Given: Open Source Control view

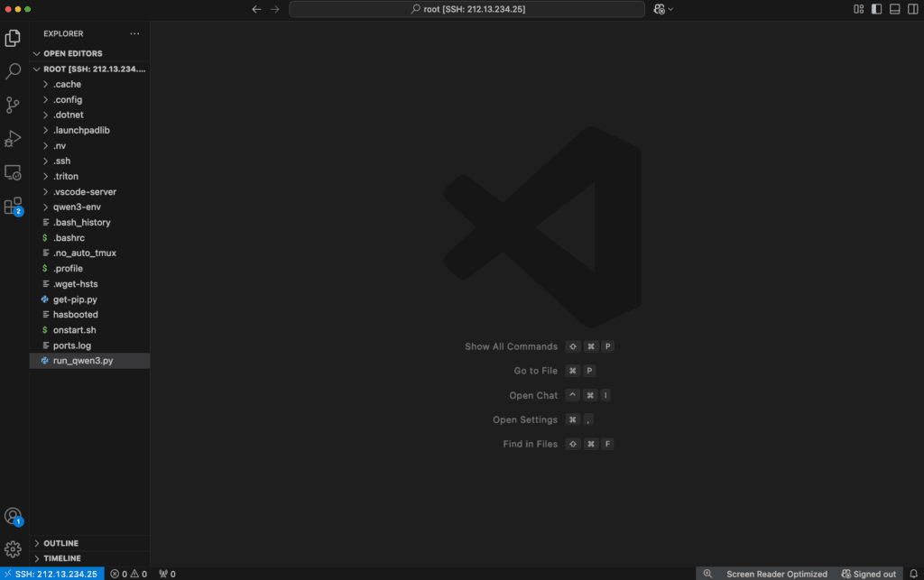Looking at the screenshot, I should point(13,105).
